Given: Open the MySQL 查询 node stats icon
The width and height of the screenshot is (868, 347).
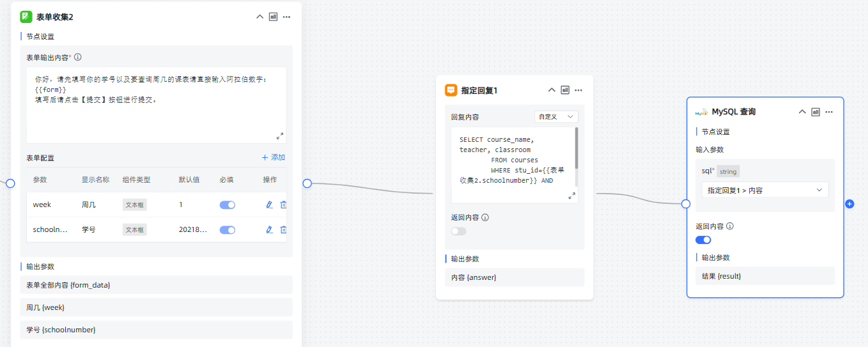Looking at the screenshot, I should tap(816, 112).
